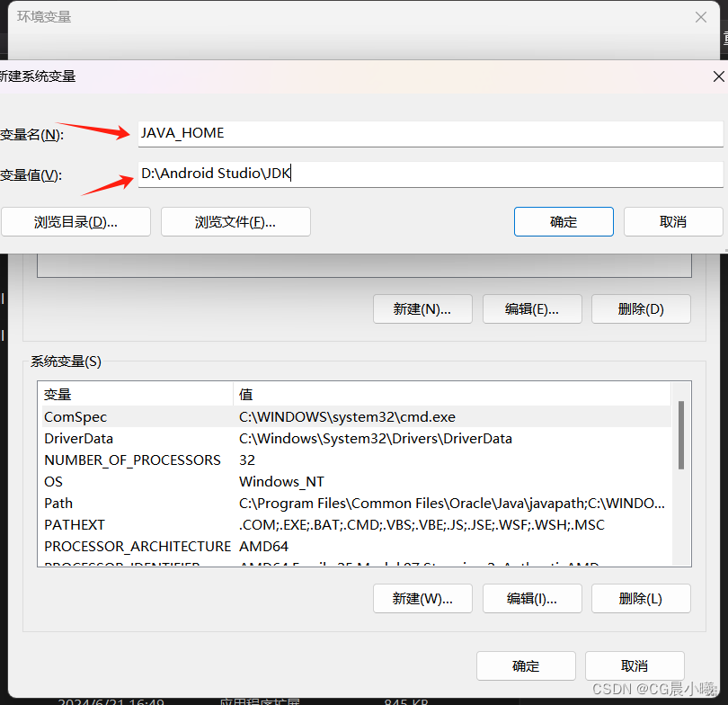
Task: Close the 新建系统变量 dialog
Action: tap(718, 76)
